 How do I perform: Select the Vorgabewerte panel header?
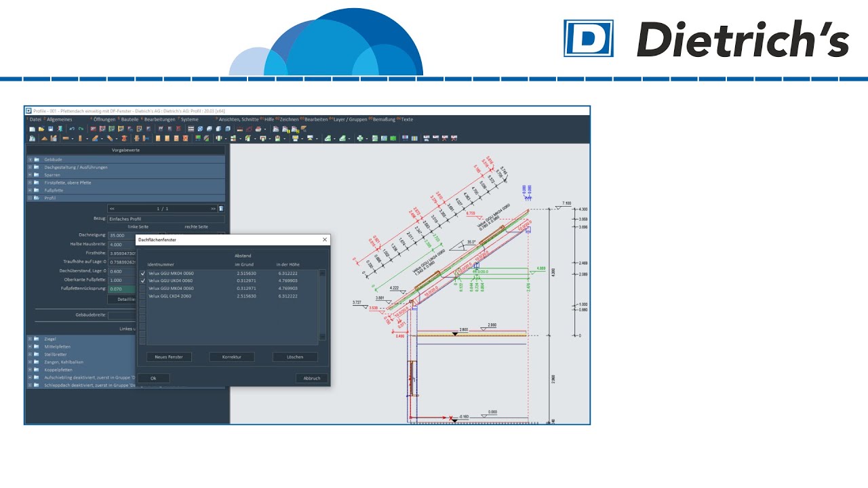pos(125,150)
